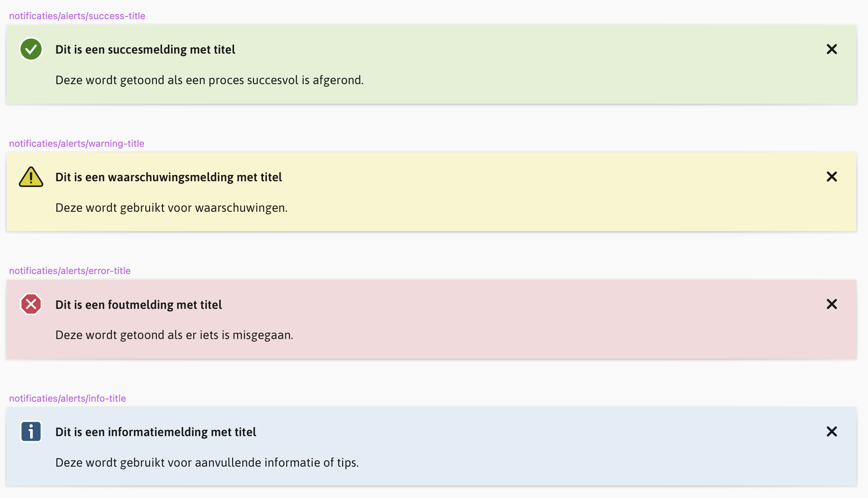The height and width of the screenshot is (498, 868).
Task: Click the blue information icon
Action: coord(31,432)
